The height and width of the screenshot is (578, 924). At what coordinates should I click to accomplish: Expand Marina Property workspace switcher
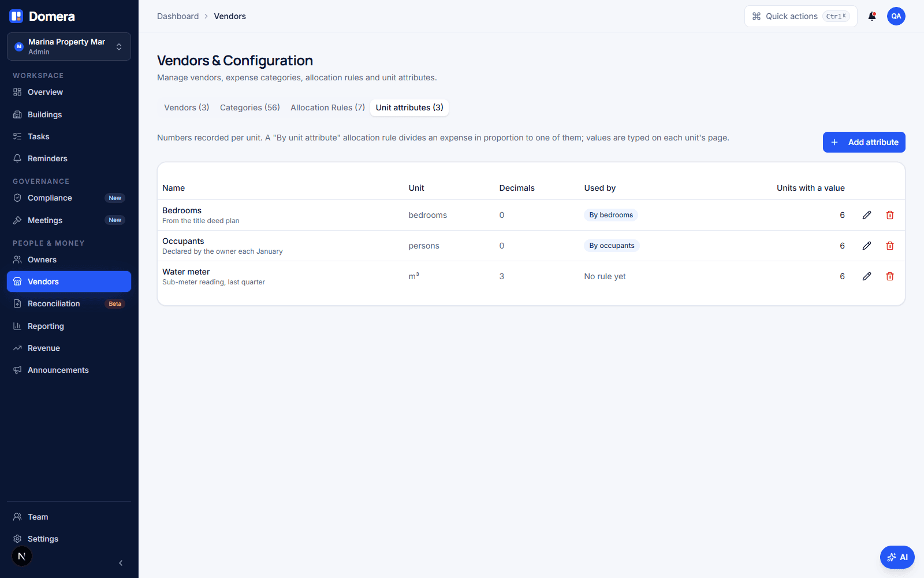pos(69,46)
